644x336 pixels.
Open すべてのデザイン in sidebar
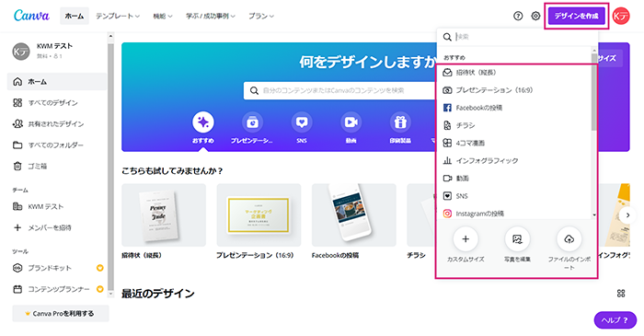(57, 103)
